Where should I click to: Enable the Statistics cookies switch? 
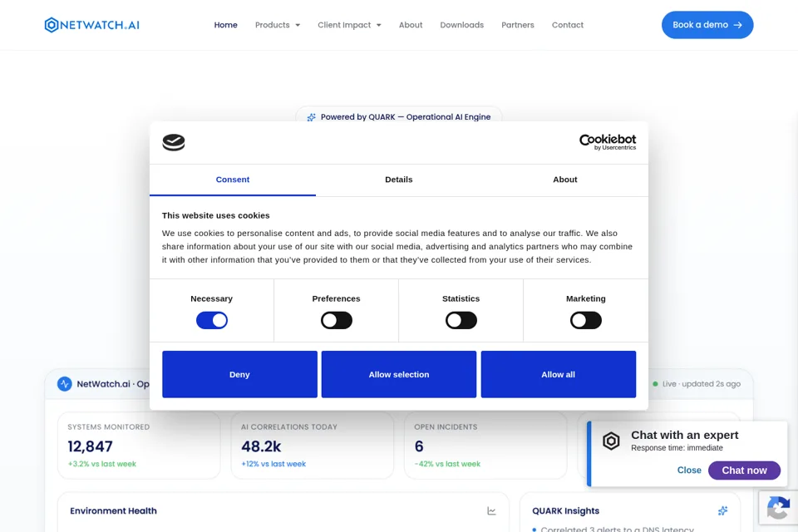click(x=461, y=320)
